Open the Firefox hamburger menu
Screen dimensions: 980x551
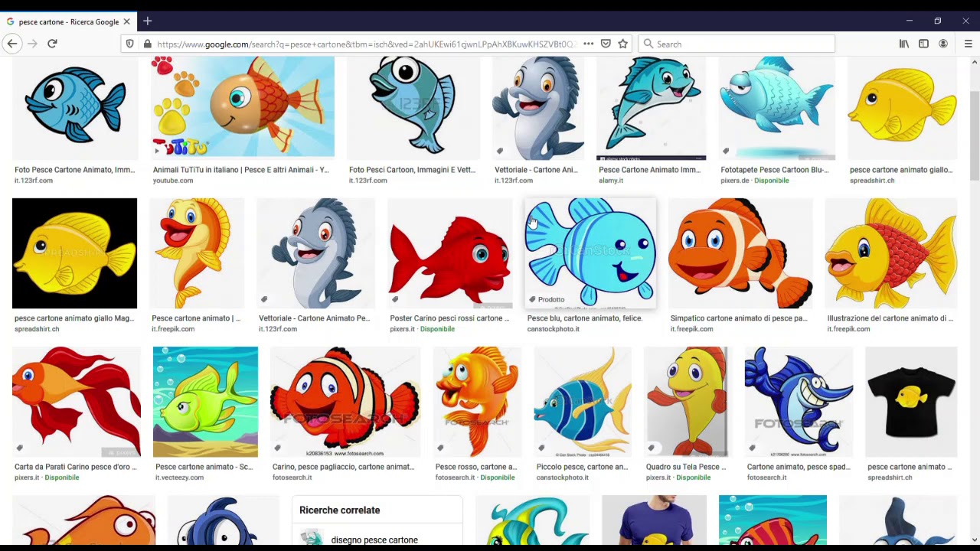point(968,44)
